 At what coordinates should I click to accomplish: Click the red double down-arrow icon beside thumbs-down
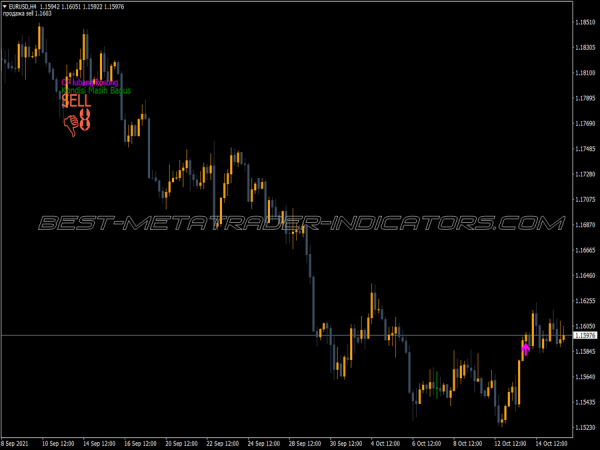tap(85, 119)
